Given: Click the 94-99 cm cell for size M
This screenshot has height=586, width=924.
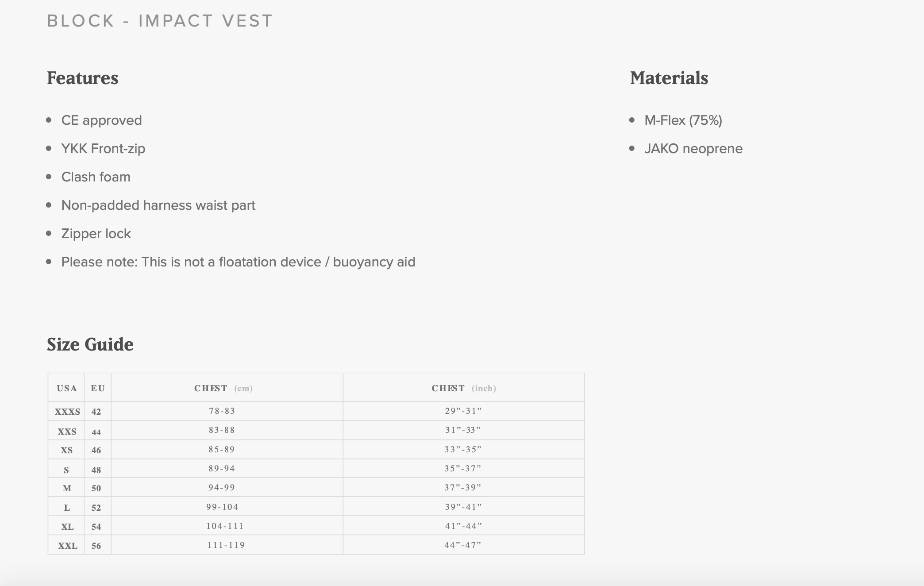Looking at the screenshot, I should [x=222, y=488].
